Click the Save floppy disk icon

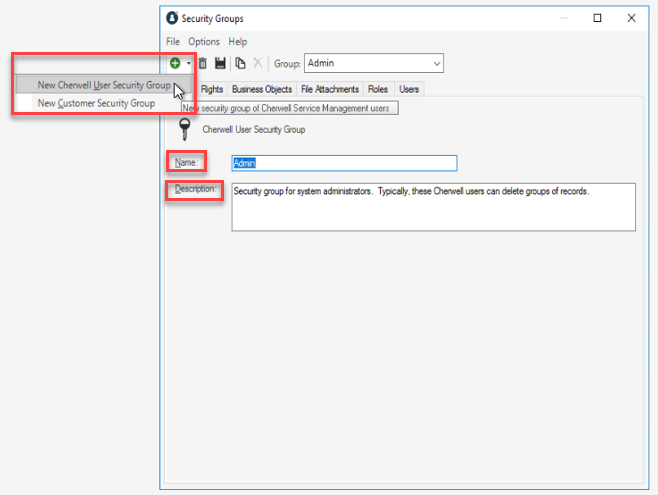220,63
